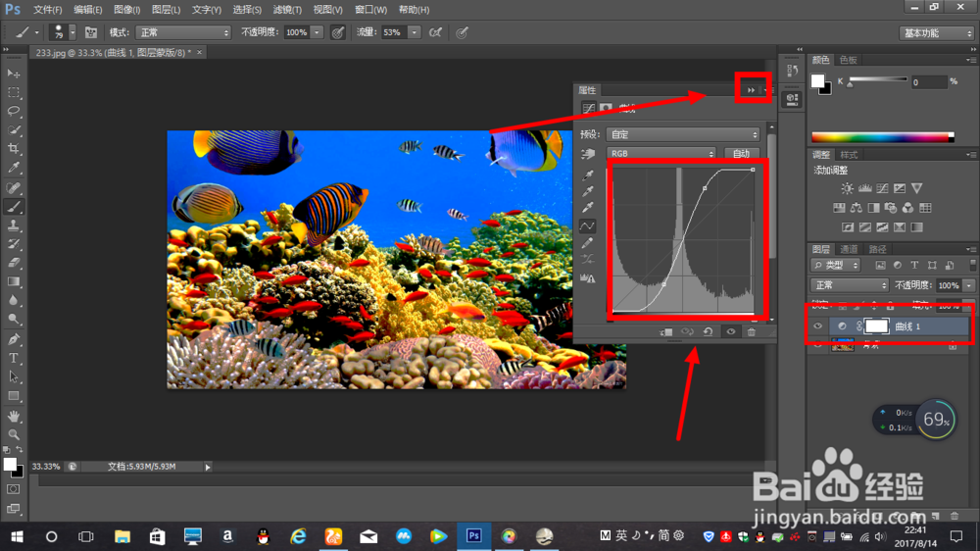Select the Hand tool
The height and width of the screenshot is (551, 980).
[x=13, y=416]
